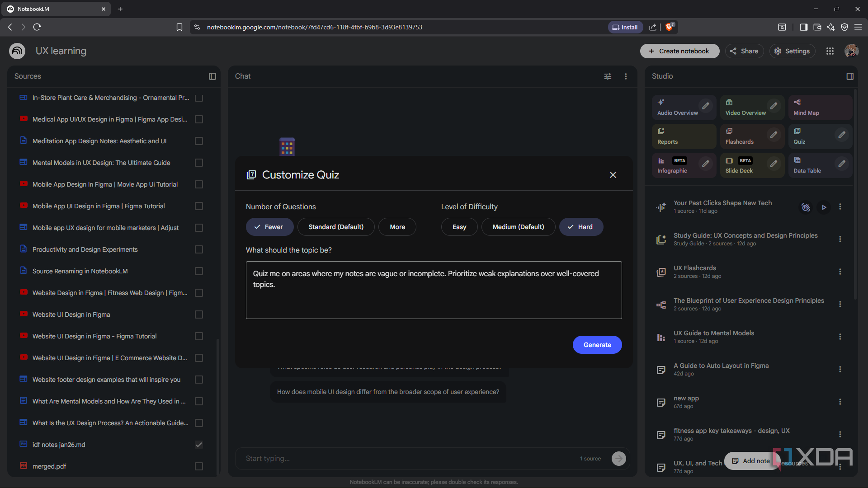Viewport: 868px width, 488px height.
Task: Edit Infographic settings pencil icon
Action: coord(706,164)
